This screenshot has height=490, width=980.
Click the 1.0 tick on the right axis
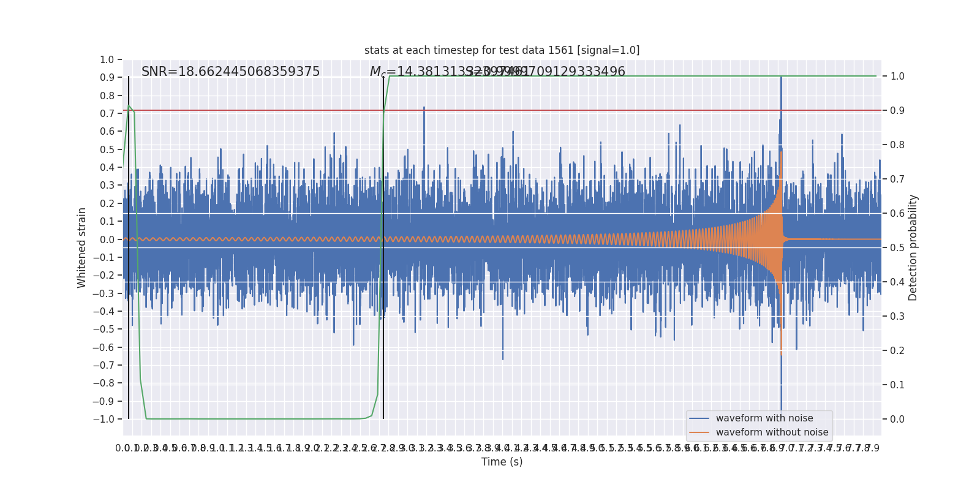point(897,77)
